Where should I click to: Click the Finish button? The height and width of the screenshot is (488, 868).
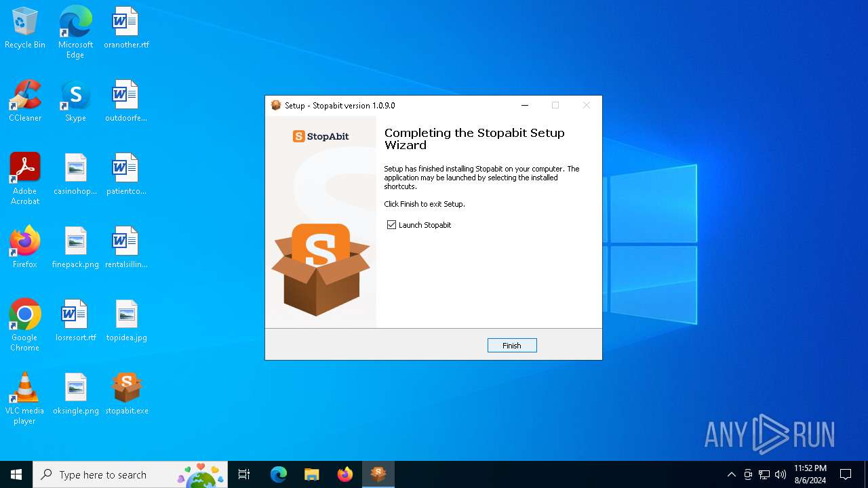pyautogui.click(x=512, y=346)
